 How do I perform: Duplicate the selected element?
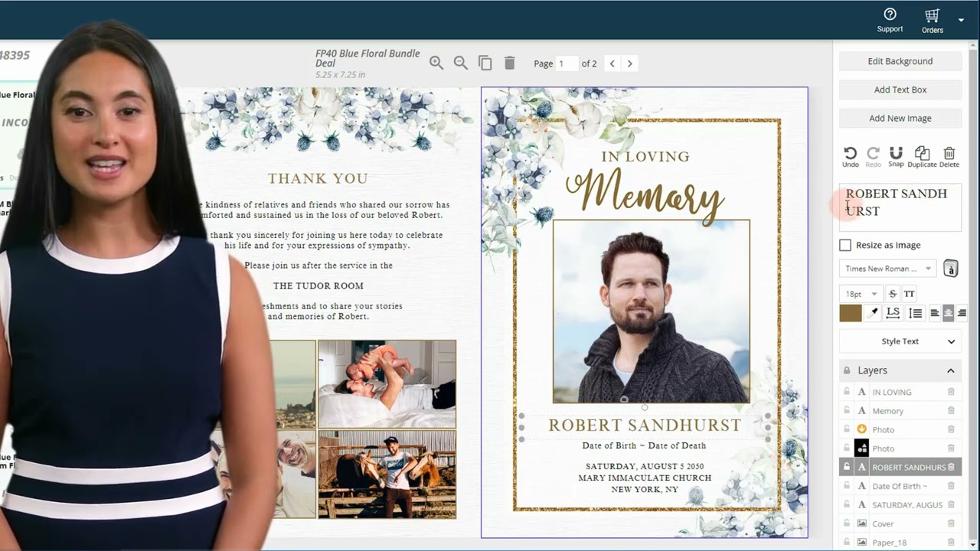point(922,156)
